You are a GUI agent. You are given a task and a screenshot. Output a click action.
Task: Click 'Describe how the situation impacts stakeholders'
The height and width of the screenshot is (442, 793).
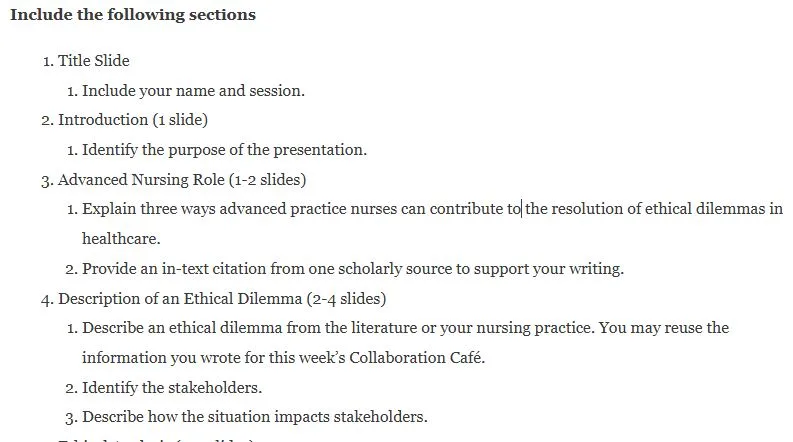pyautogui.click(x=255, y=417)
